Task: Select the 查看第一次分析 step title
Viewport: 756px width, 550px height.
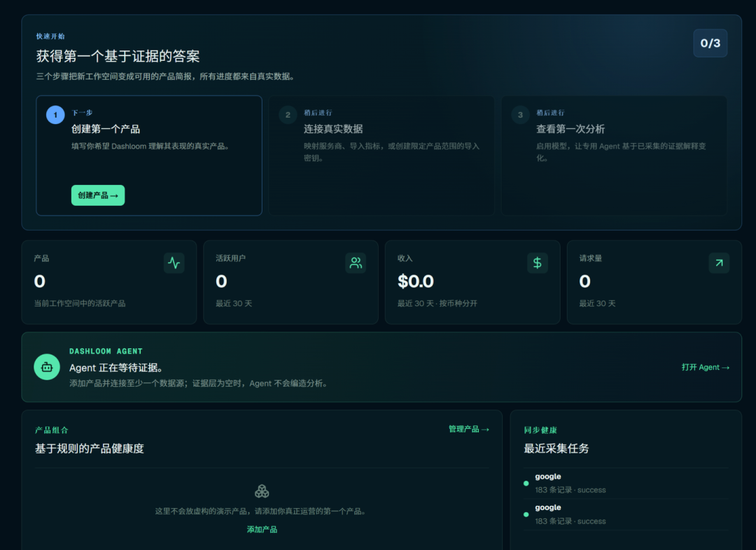Action: tap(570, 129)
